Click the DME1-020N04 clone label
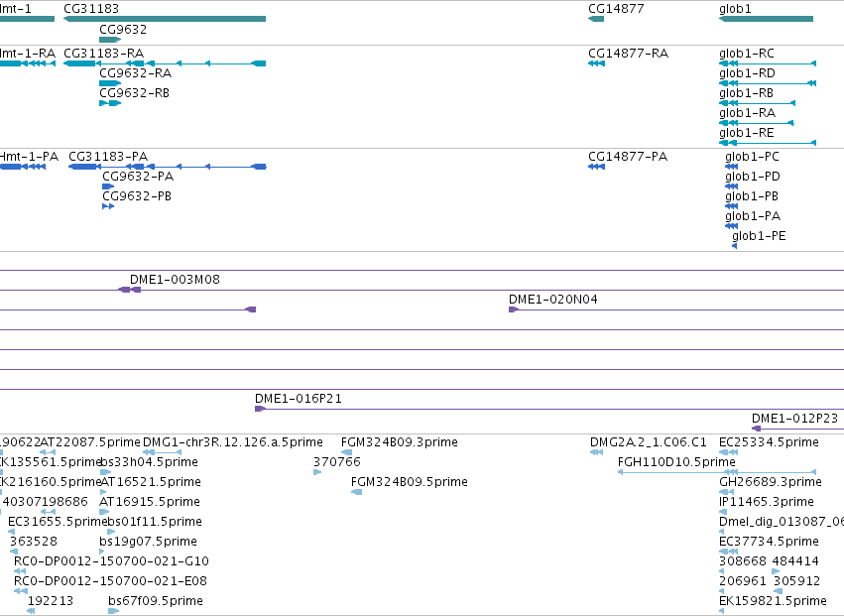This screenshot has height=616, width=844. (552, 300)
